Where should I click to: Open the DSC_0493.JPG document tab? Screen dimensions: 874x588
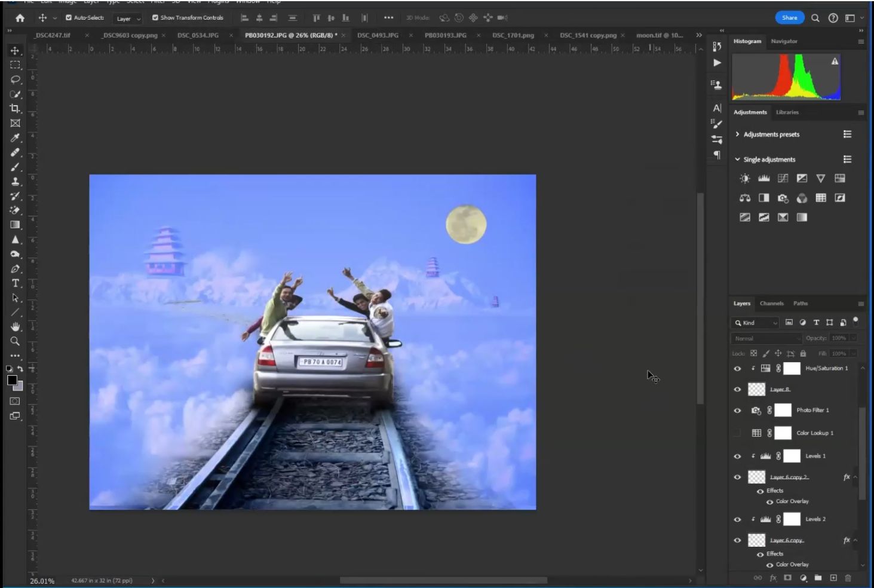pyautogui.click(x=378, y=35)
